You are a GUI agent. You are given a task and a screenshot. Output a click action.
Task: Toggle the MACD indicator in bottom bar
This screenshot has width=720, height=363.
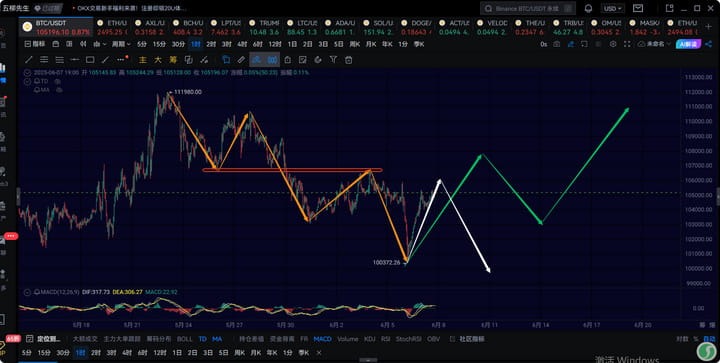(322, 339)
